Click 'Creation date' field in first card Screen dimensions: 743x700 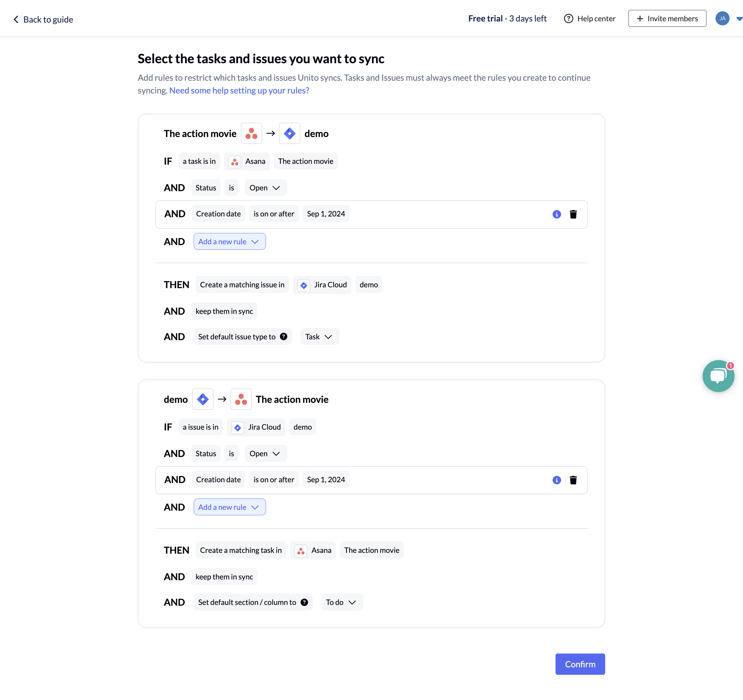coord(218,214)
